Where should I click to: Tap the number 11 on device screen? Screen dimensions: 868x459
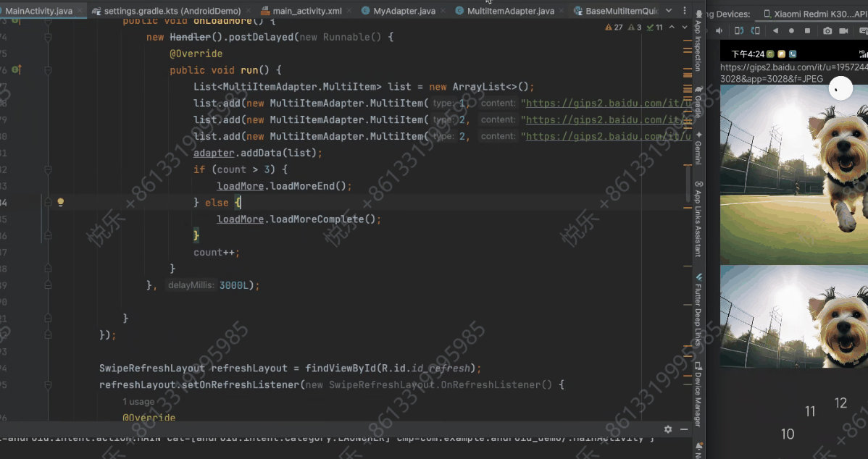[x=810, y=411]
